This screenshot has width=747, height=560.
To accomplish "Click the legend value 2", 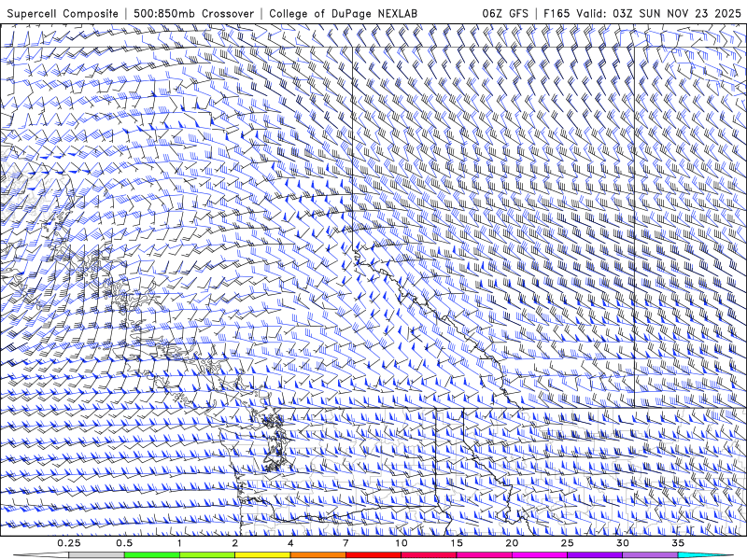I will pos(235,543).
